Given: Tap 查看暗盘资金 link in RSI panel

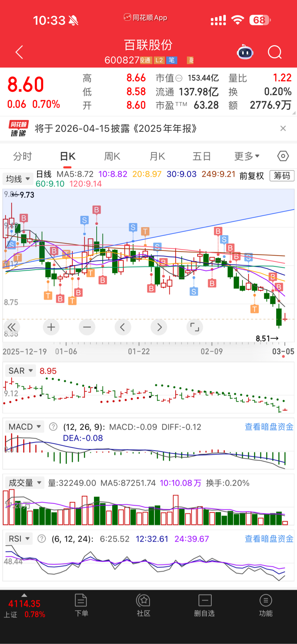Looking at the screenshot, I should pyautogui.click(x=269, y=539).
